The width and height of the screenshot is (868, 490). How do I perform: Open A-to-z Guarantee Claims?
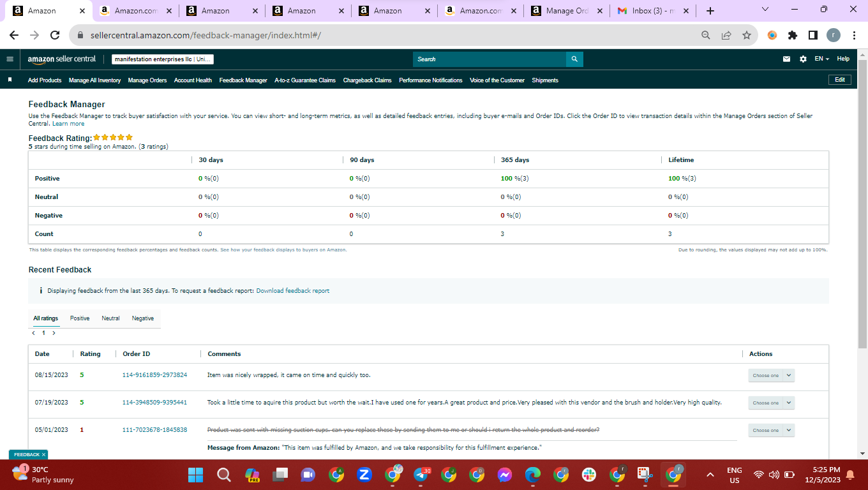305,80
